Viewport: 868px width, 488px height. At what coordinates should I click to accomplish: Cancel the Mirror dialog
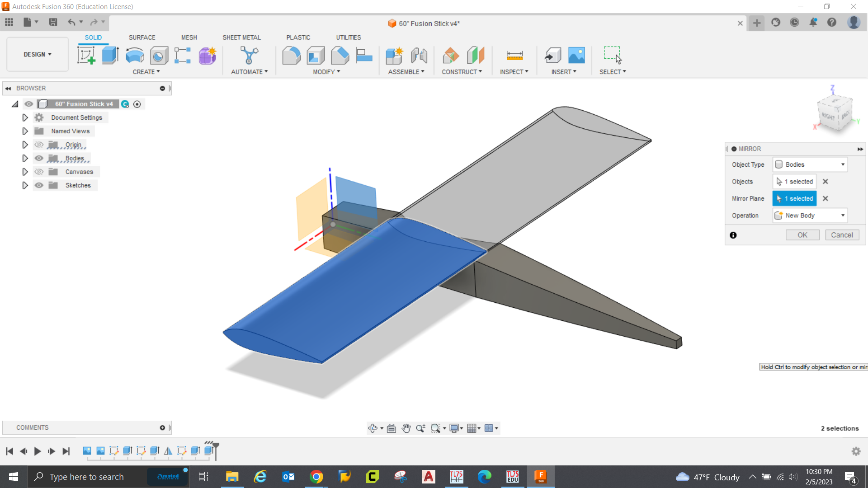(842, 235)
